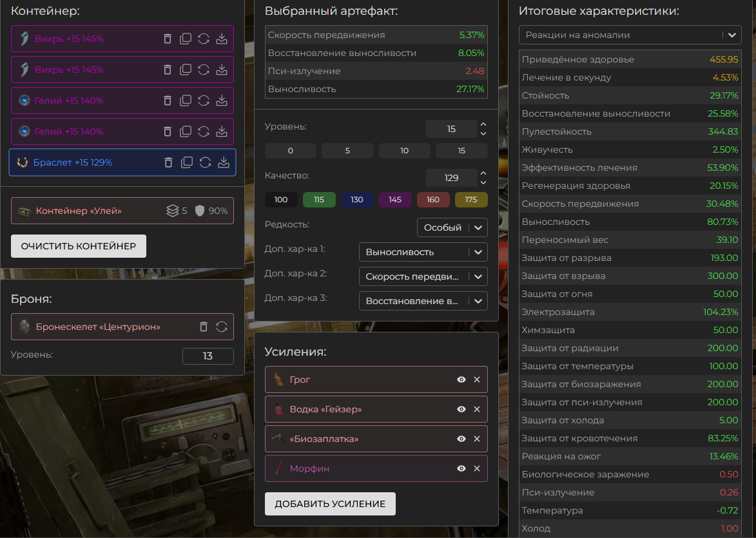
Task: Click the armor Уровень input field
Action: tap(208, 356)
